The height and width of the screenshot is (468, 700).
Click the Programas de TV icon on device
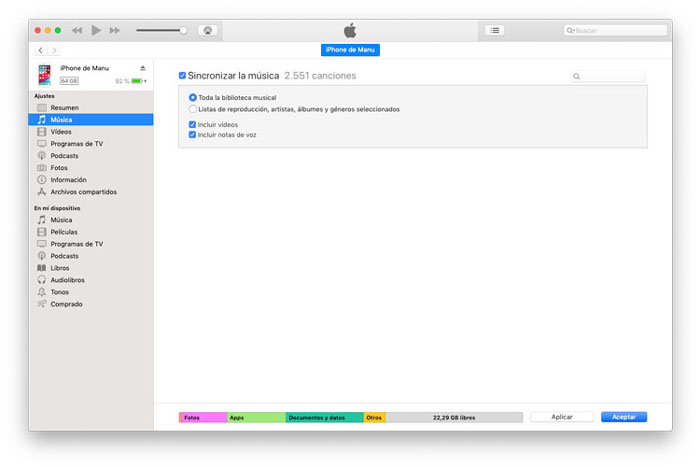[42, 244]
